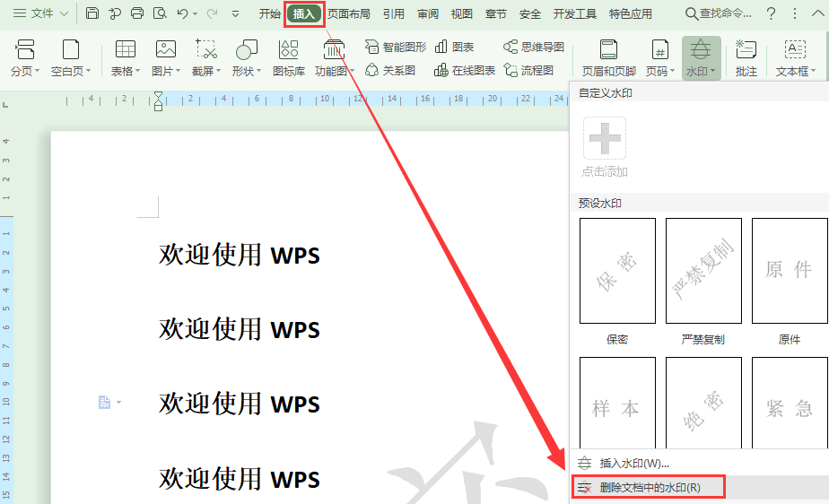Image resolution: width=829 pixels, height=504 pixels.
Task: Click the Redo icon
Action: [212, 13]
